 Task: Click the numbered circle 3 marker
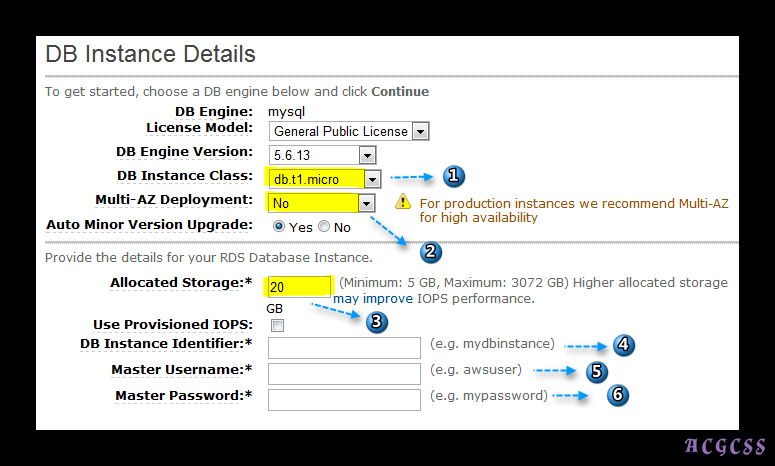point(377,322)
